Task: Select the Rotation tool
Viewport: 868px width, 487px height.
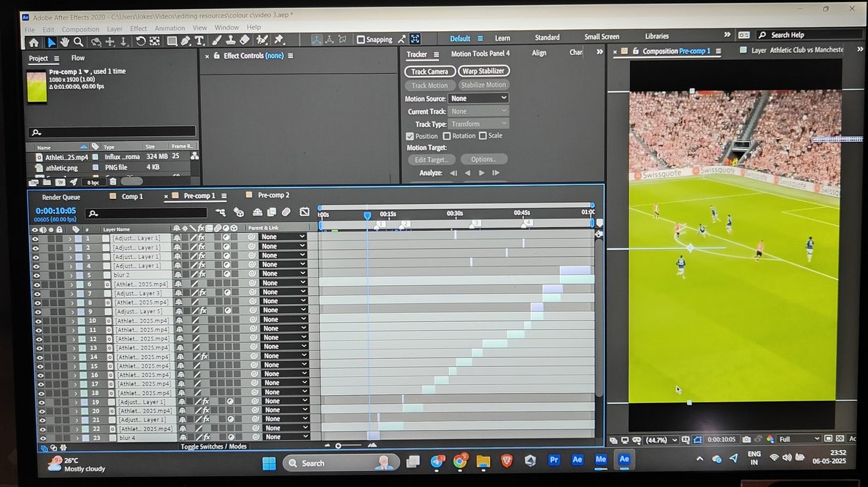Action: (140, 42)
